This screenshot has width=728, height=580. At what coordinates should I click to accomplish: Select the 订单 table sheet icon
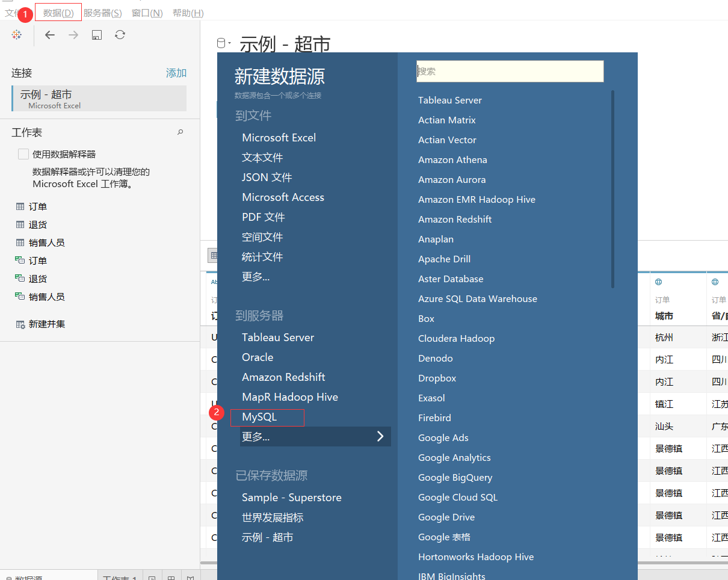click(x=20, y=206)
